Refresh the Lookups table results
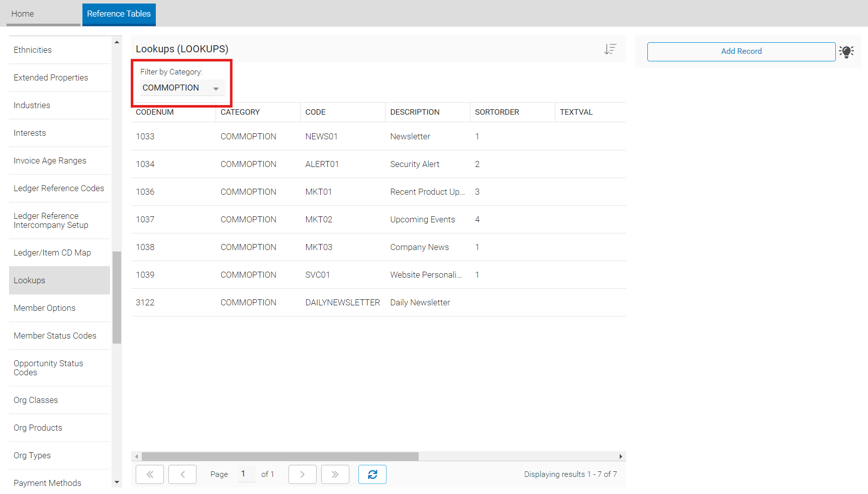The width and height of the screenshot is (868, 494). (372, 474)
